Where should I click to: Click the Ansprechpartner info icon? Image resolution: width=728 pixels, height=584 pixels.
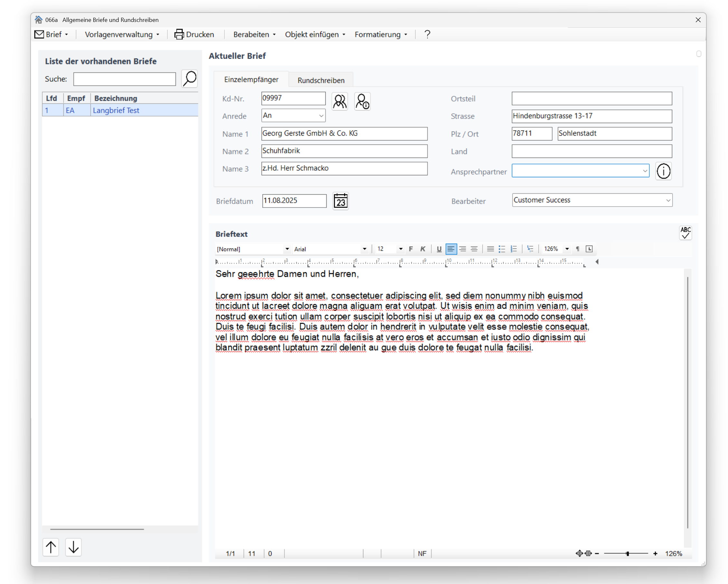[663, 171]
